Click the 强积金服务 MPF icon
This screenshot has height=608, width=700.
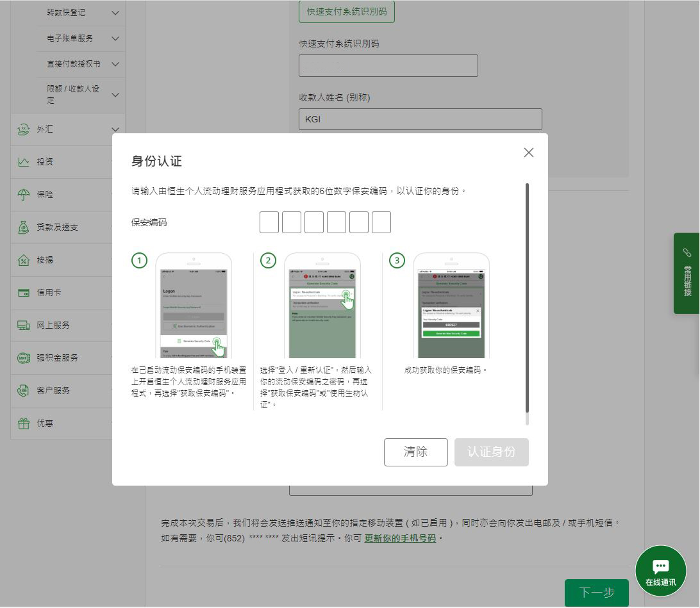[24, 358]
